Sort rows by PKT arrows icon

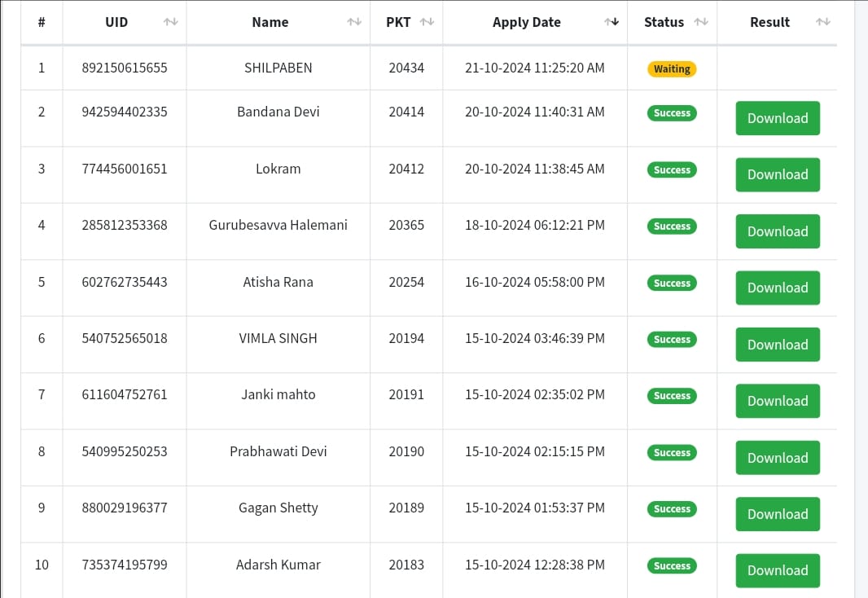[427, 22]
